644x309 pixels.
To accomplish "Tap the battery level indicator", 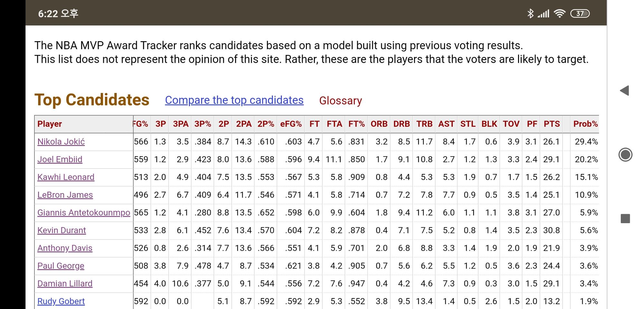I will 580,14.
